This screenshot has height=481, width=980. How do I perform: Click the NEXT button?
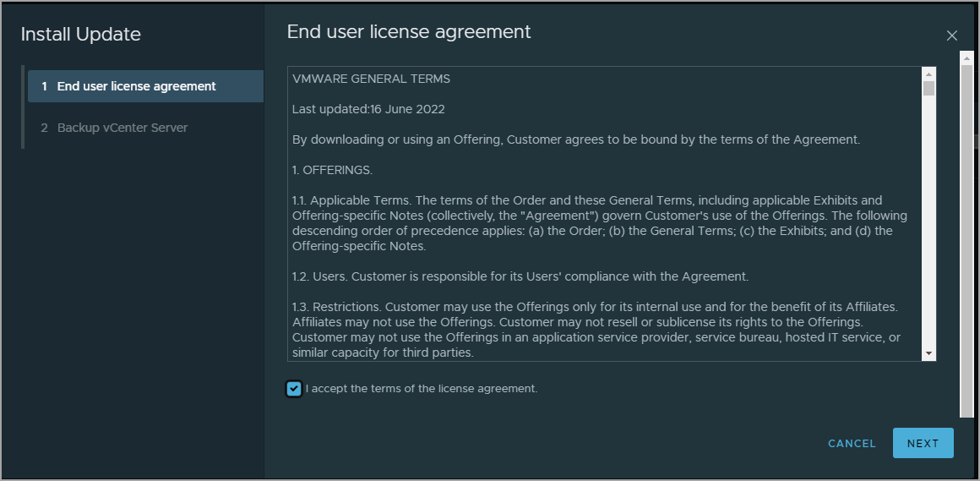pos(923,444)
